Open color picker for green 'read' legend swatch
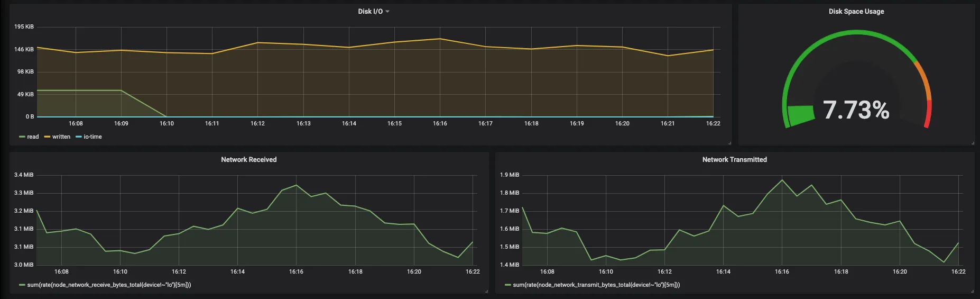 (x=22, y=137)
